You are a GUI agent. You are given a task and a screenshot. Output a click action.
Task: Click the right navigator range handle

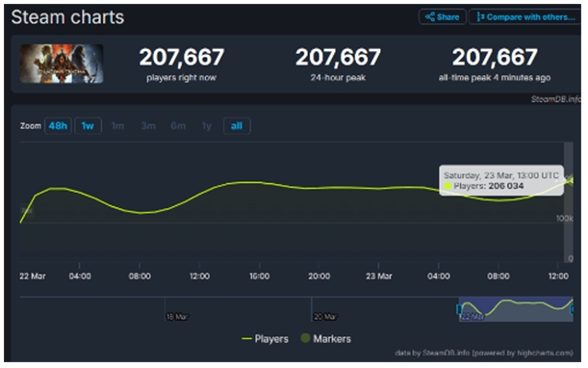pyautogui.click(x=572, y=309)
